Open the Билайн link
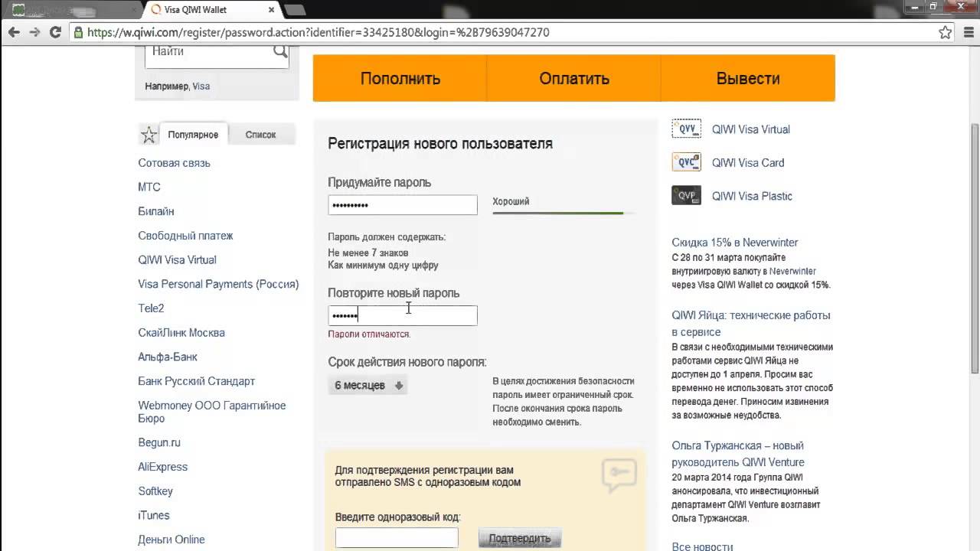 (156, 211)
